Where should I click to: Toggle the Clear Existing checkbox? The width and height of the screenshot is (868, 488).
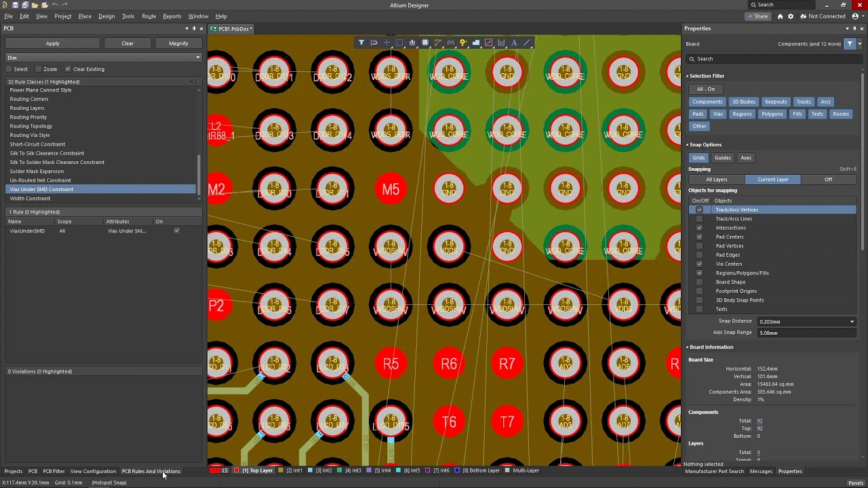point(68,69)
